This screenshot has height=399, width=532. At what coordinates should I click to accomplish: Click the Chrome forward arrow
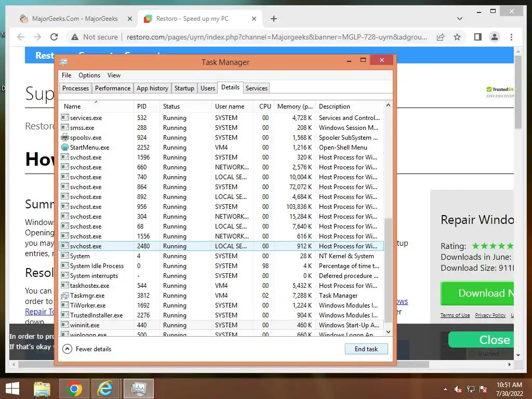pyautogui.click(x=37, y=37)
